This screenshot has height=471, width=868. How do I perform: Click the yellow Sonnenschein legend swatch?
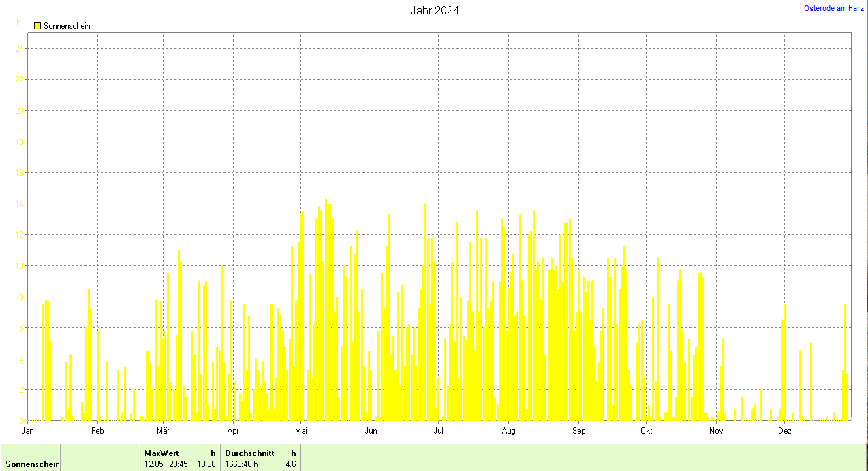click(37, 26)
